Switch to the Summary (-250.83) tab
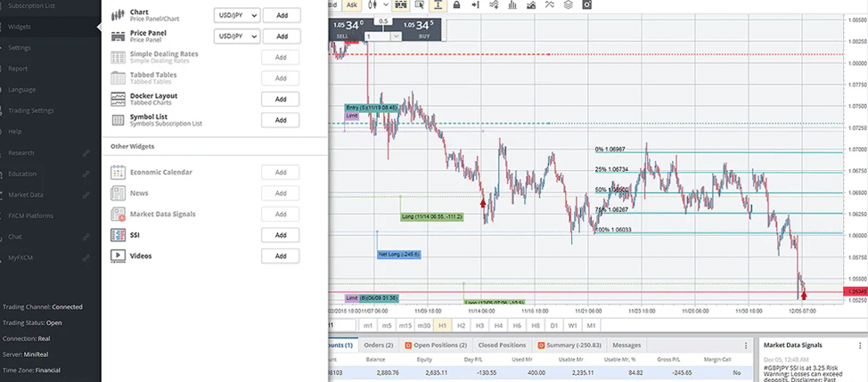Image resolution: width=868 pixels, height=382 pixels. [569, 345]
